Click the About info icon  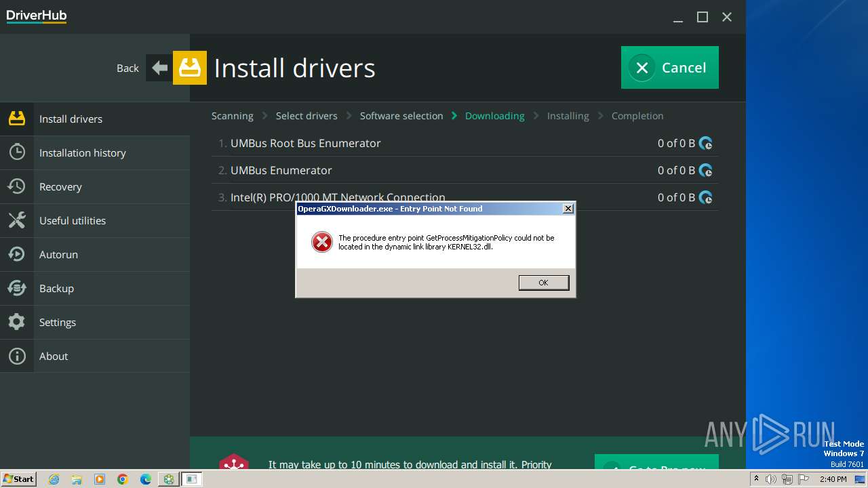point(17,356)
